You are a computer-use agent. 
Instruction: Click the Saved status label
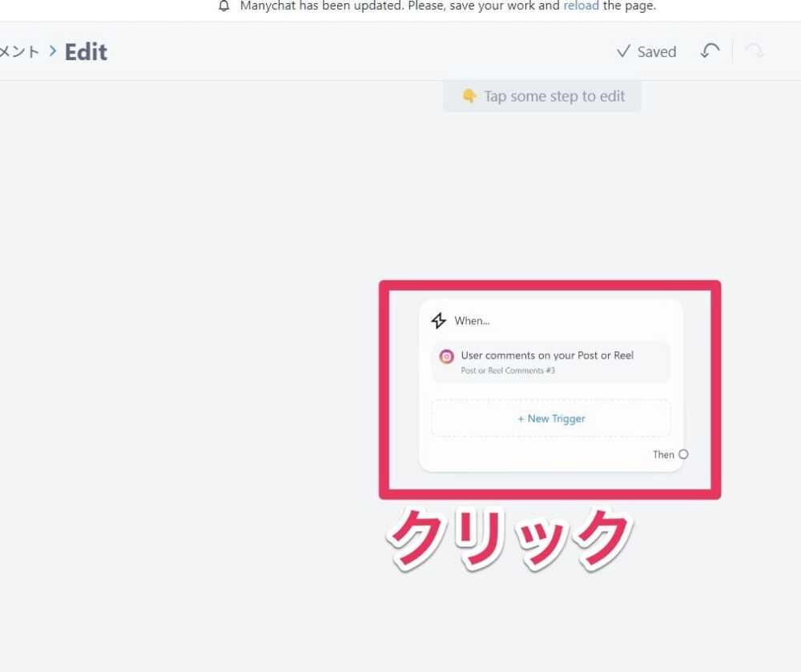(657, 52)
